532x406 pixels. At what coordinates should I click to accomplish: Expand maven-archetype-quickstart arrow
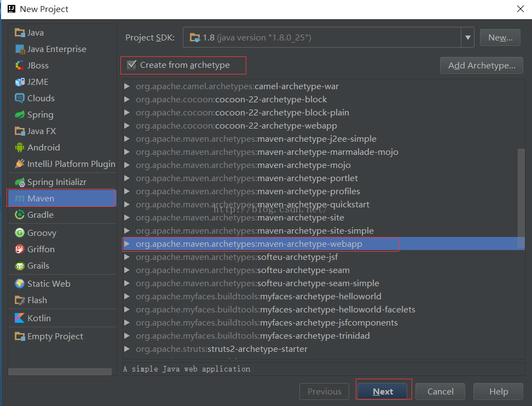click(x=127, y=205)
